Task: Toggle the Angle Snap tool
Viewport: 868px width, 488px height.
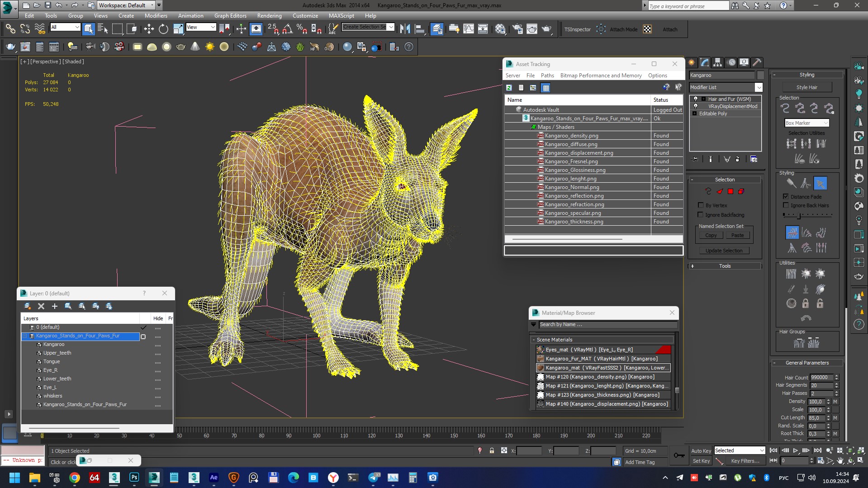Action: [287, 29]
